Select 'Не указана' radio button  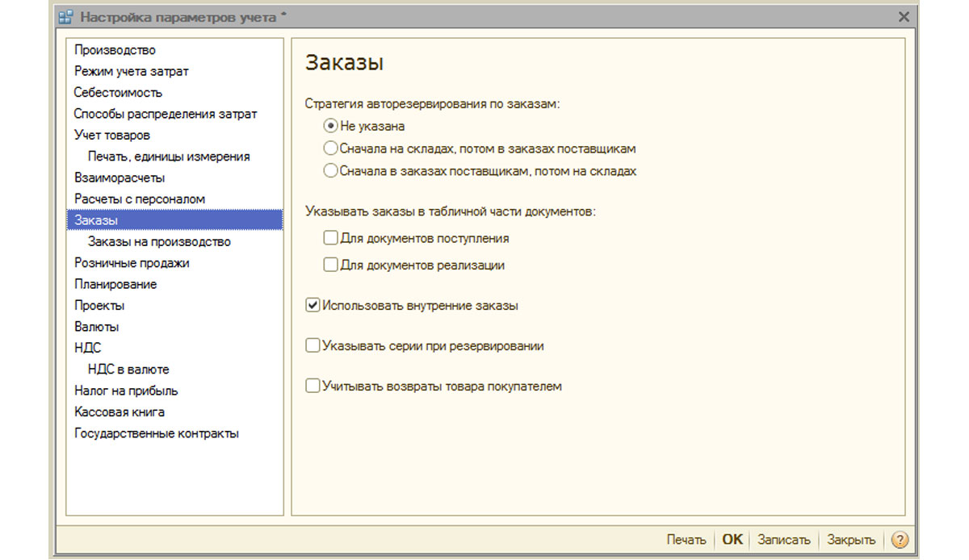(x=329, y=126)
